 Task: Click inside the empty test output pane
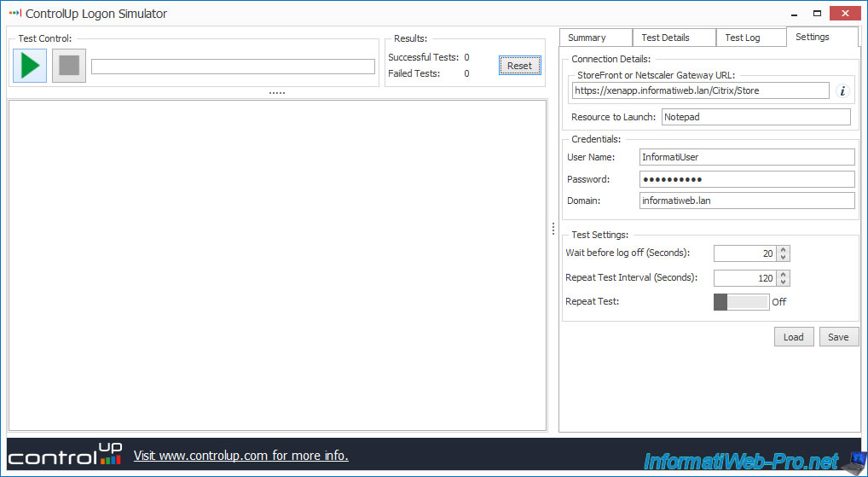(277, 265)
